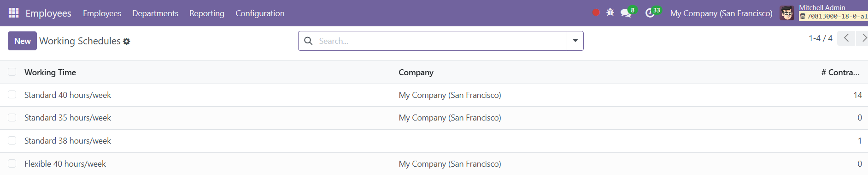868x175 pixels.
Task: Click the search magnifier icon
Action: coord(308,41)
